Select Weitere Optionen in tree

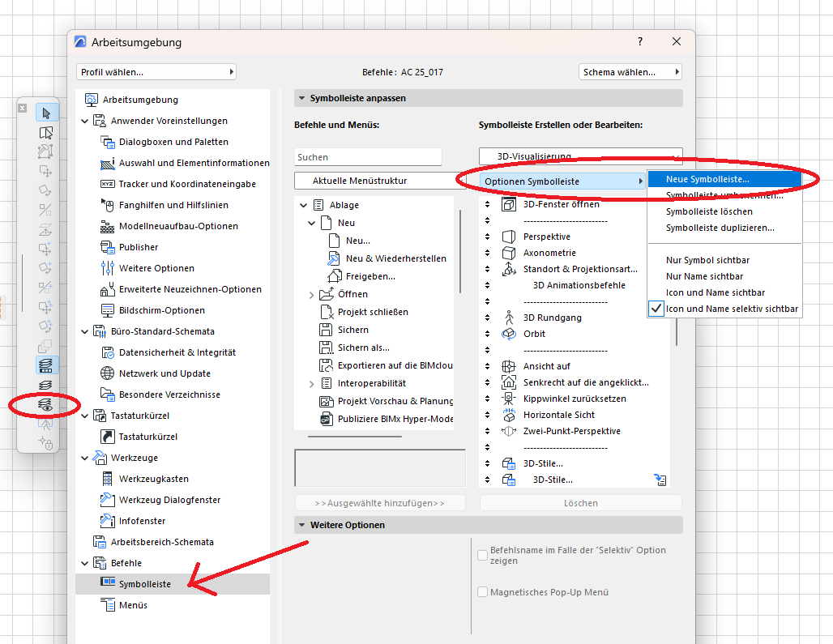(x=156, y=268)
